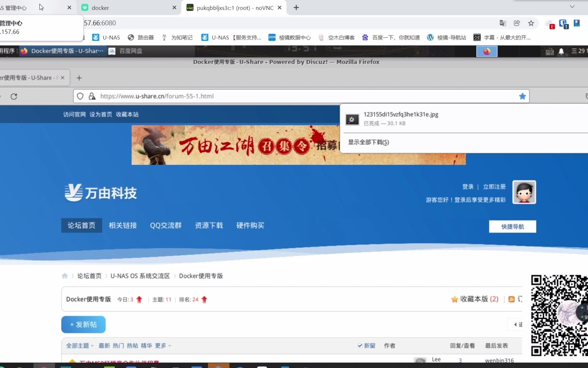Open the 棱镜数据中心 bookmark
This screenshot has height=368, width=588.
click(x=290, y=37)
